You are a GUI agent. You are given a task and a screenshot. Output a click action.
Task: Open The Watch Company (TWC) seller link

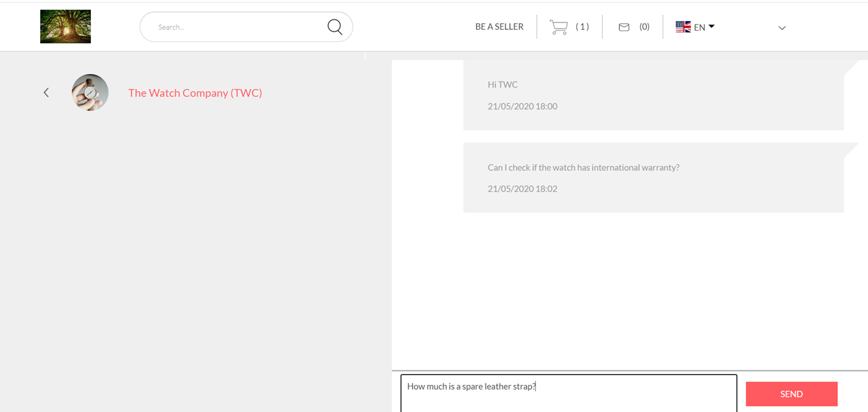click(195, 93)
